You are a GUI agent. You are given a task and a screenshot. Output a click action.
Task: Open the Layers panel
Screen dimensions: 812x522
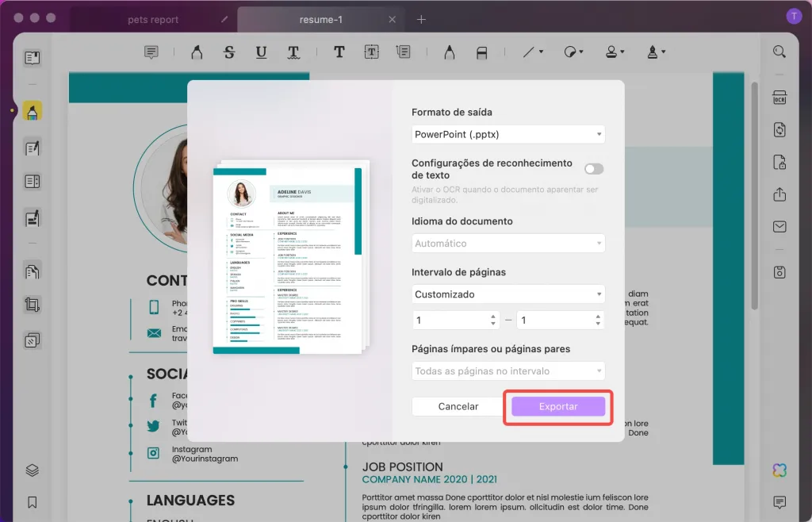click(x=32, y=470)
